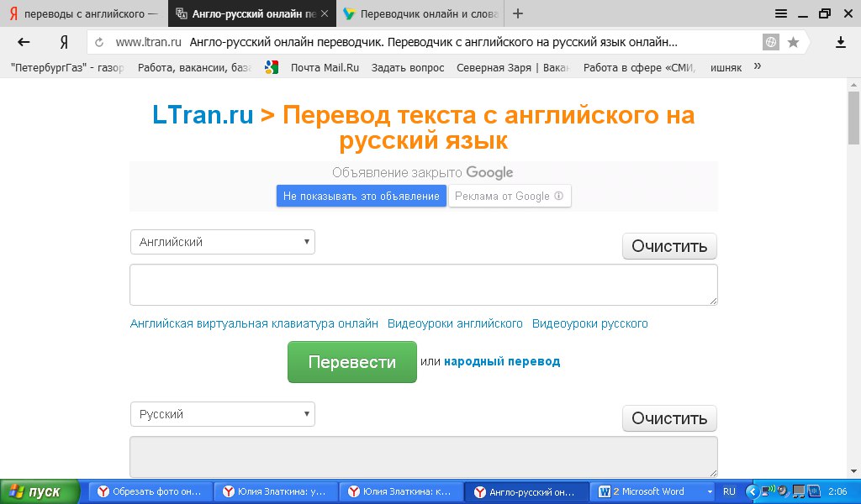Switch to переводы с английского tab
The height and width of the screenshot is (504, 861).
point(84,13)
